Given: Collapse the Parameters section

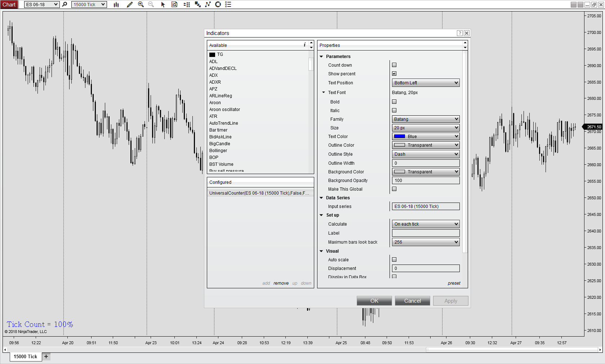Looking at the screenshot, I should [321, 57].
